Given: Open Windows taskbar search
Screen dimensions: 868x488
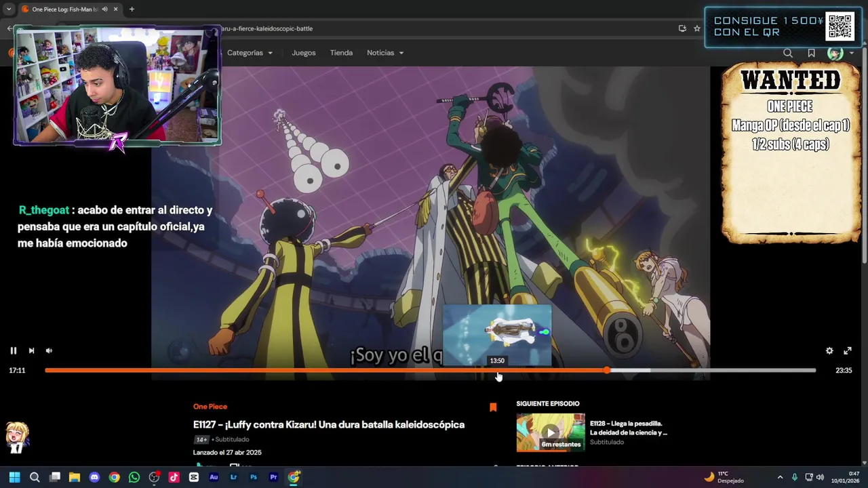Looking at the screenshot, I should [35, 477].
